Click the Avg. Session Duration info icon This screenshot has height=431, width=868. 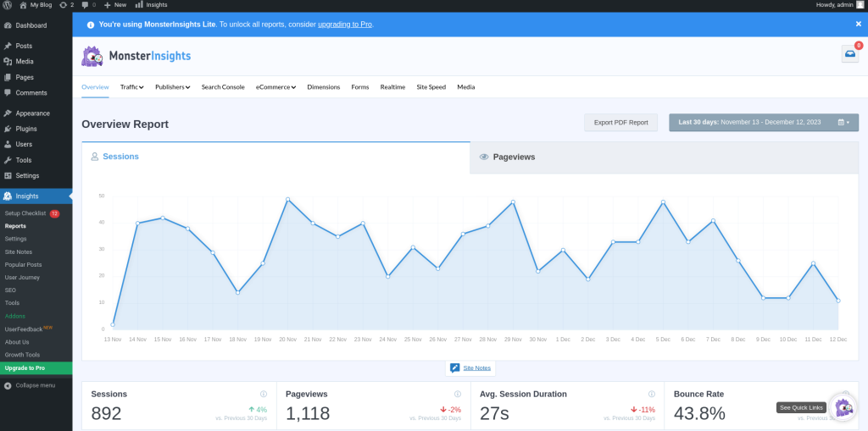coord(652,395)
